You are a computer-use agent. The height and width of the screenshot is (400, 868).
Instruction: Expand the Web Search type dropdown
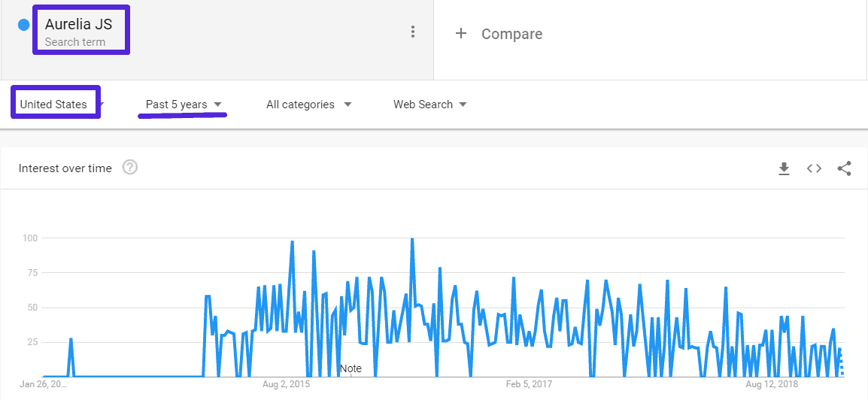tap(429, 105)
